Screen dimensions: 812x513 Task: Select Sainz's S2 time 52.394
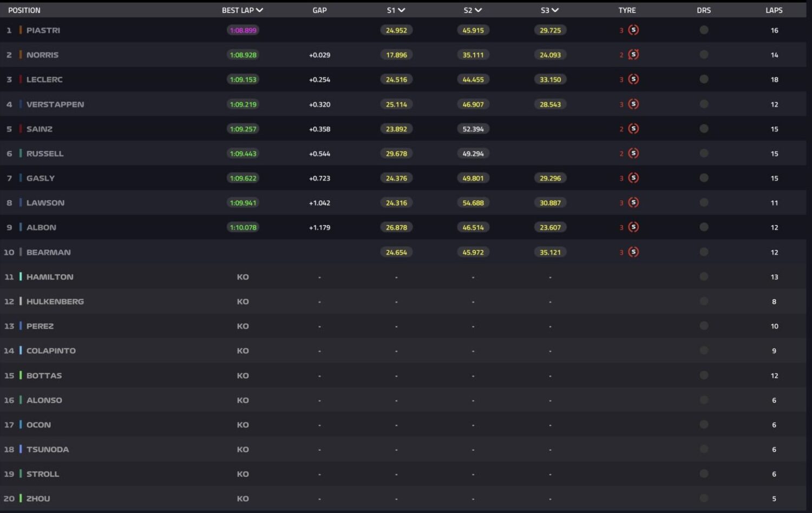coord(473,129)
